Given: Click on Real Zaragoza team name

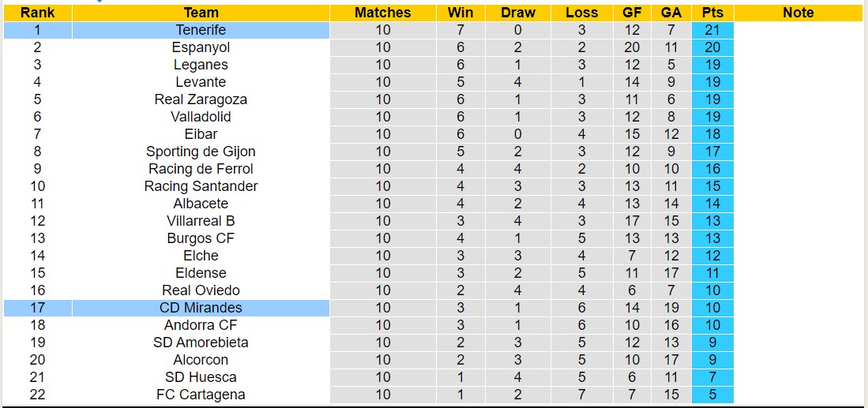Looking at the screenshot, I should coord(201,99).
